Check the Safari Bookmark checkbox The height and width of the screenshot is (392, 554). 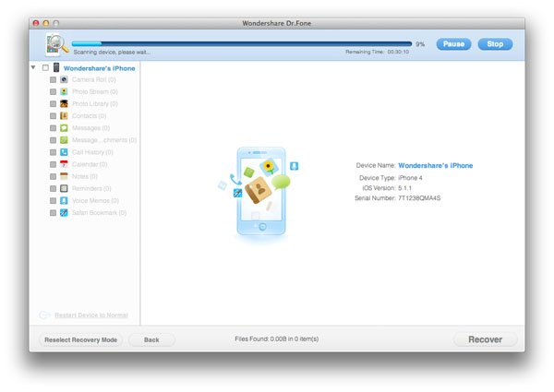(53, 213)
